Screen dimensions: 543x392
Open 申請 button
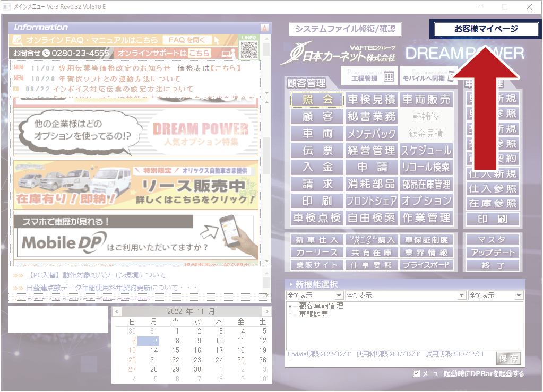pyautogui.click(x=372, y=167)
